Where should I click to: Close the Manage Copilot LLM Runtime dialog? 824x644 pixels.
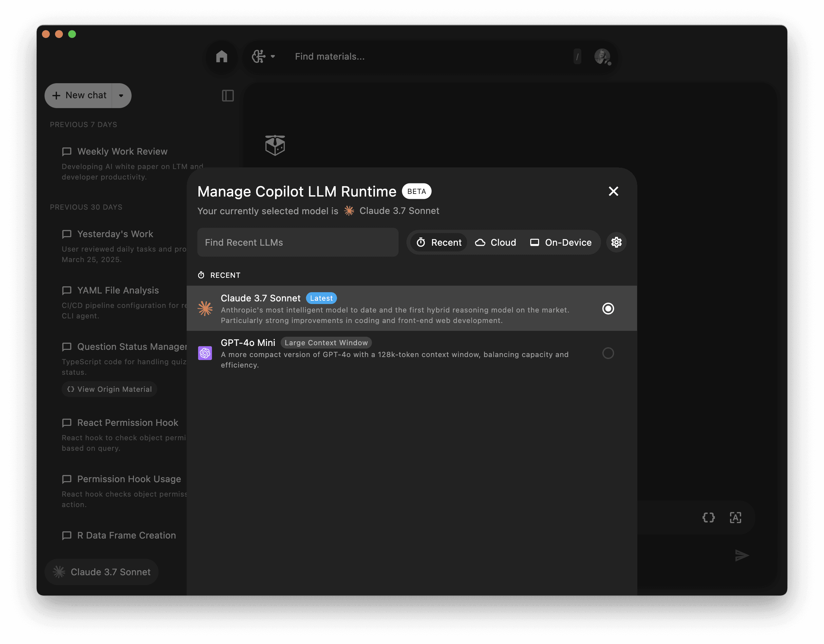[x=613, y=191]
